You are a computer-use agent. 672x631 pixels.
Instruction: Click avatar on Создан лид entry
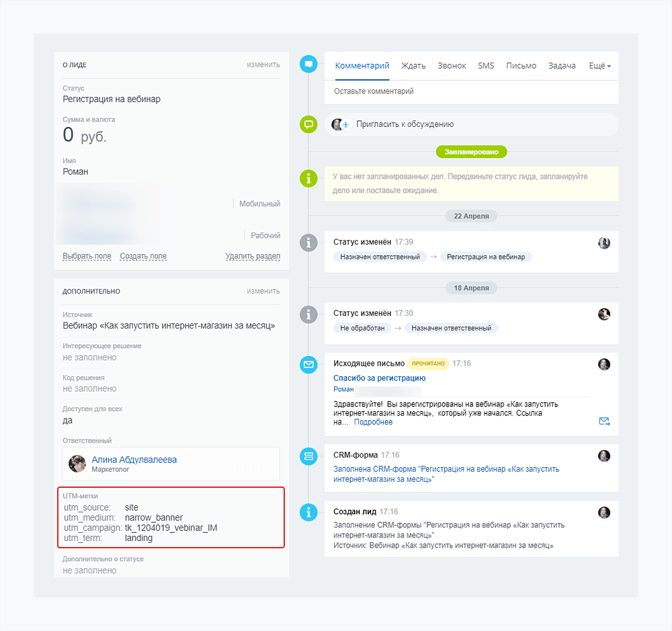pyautogui.click(x=604, y=512)
